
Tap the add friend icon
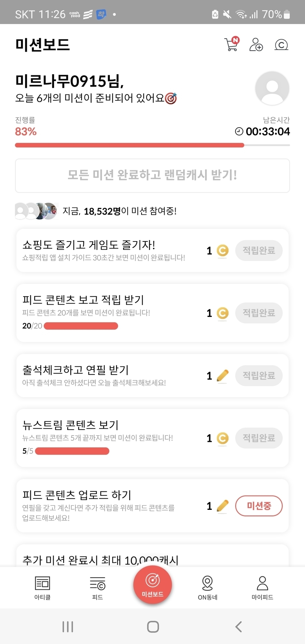tap(256, 44)
